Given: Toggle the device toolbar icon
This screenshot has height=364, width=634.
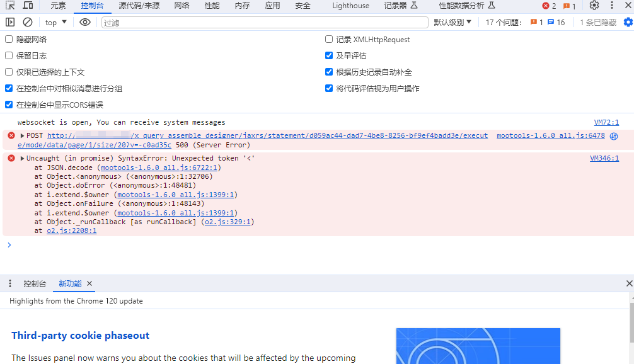Looking at the screenshot, I should click(28, 6).
